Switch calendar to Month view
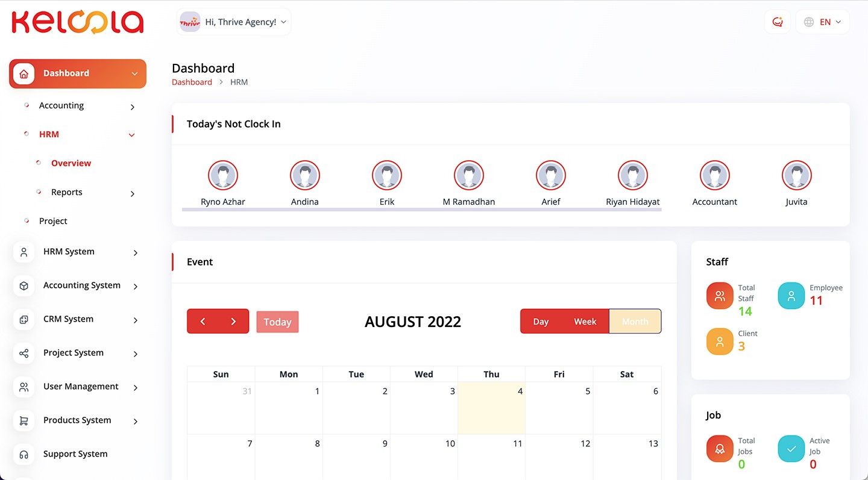868x480 pixels. (x=635, y=322)
